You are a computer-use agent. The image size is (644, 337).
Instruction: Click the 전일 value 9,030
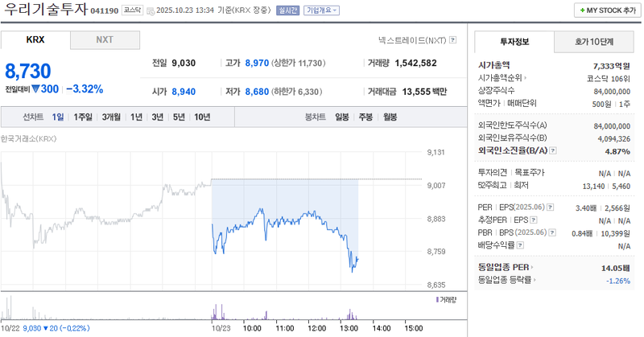(184, 64)
